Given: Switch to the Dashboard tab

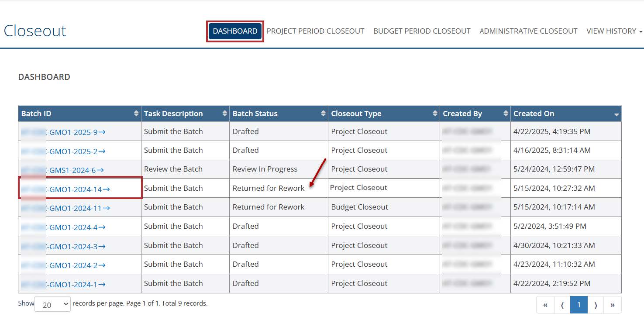Looking at the screenshot, I should [x=235, y=31].
